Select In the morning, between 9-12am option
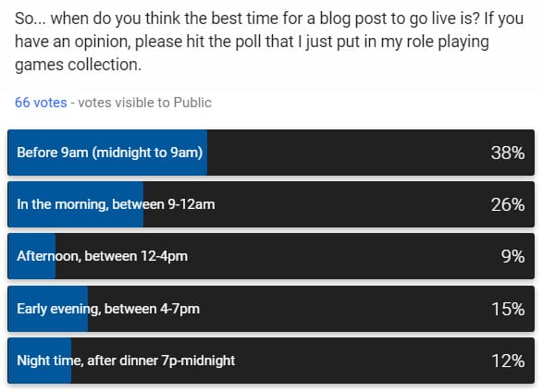 pyautogui.click(x=271, y=204)
